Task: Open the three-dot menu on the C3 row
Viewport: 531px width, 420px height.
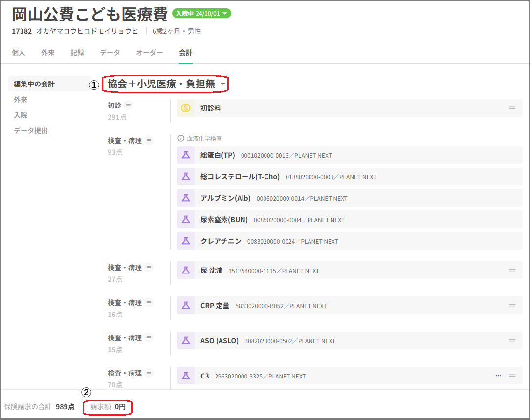Action: (x=498, y=376)
